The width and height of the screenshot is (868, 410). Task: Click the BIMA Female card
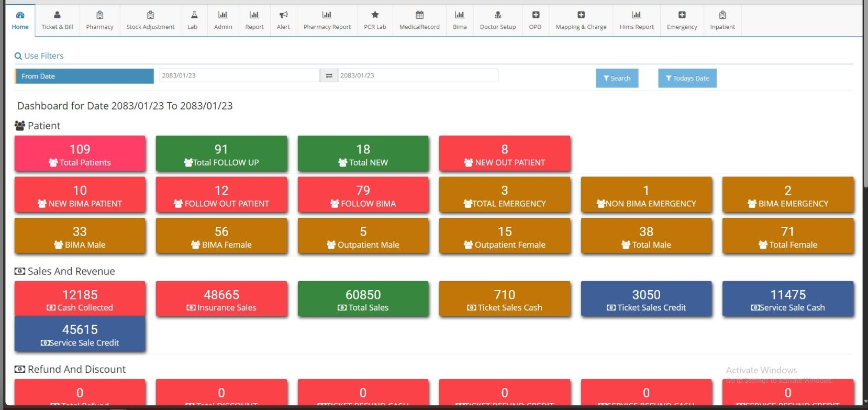tap(221, 236)
